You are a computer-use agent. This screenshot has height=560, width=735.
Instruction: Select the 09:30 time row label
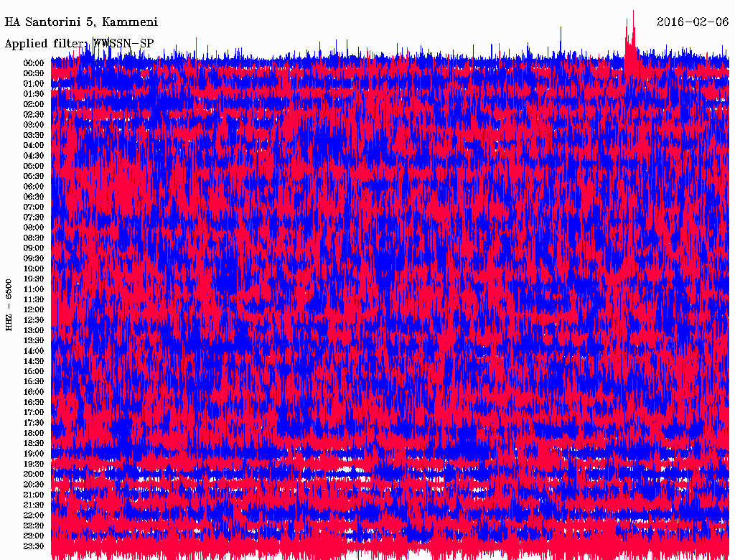point(33,258)
